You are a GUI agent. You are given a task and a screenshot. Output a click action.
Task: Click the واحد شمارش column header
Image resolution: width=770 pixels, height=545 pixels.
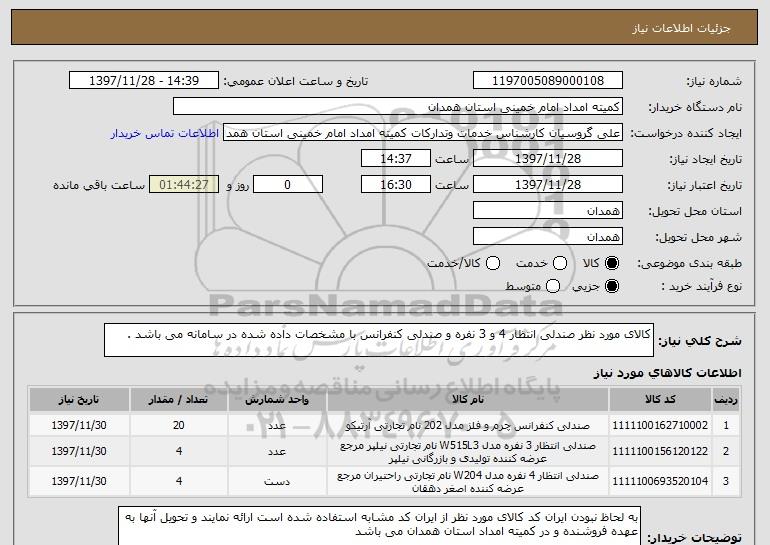click(277, 399)
